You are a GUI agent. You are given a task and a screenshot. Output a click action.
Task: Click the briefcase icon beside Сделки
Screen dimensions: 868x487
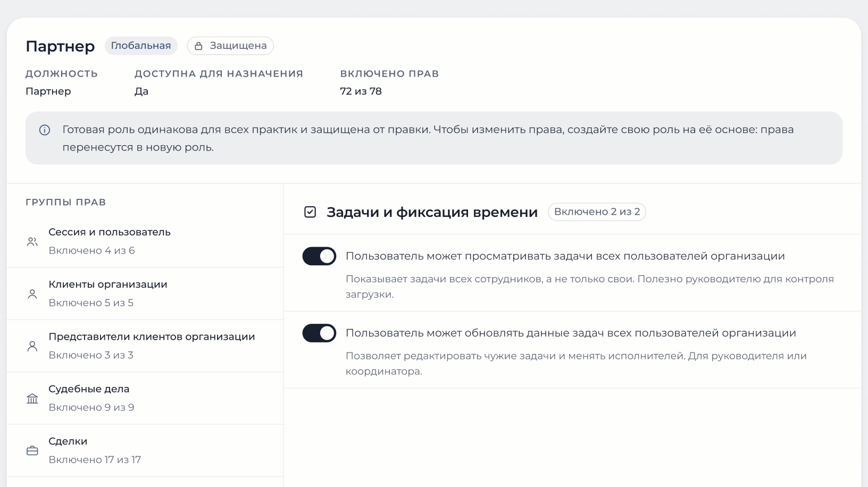point(32,451)
